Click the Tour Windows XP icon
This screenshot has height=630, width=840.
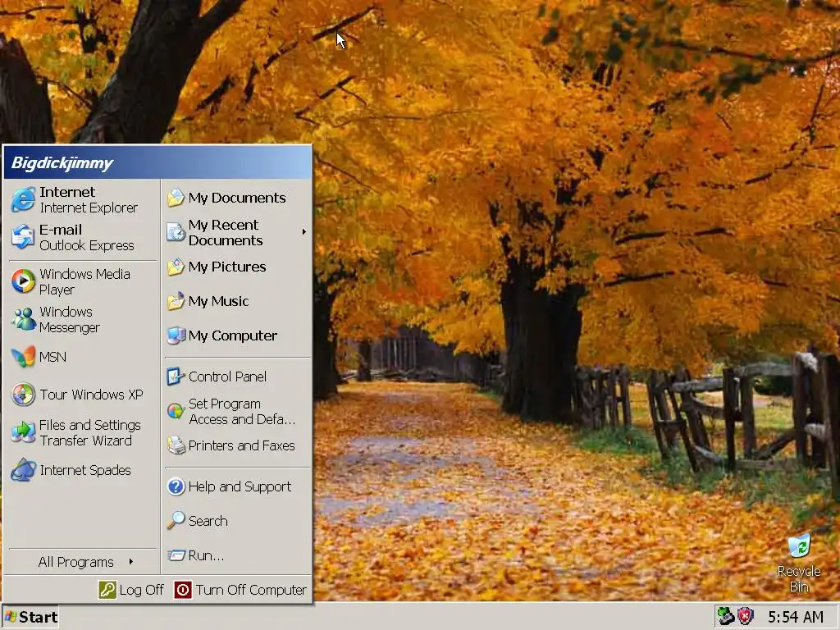(23, 395)
